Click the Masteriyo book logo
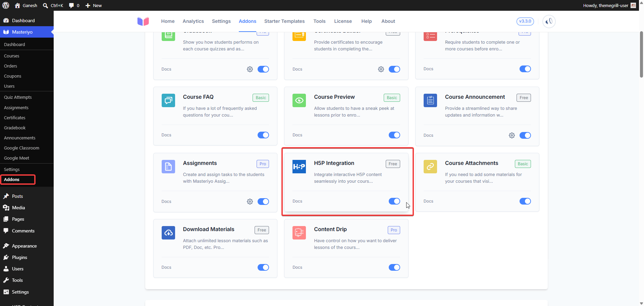644x306 pixels. 143,21
